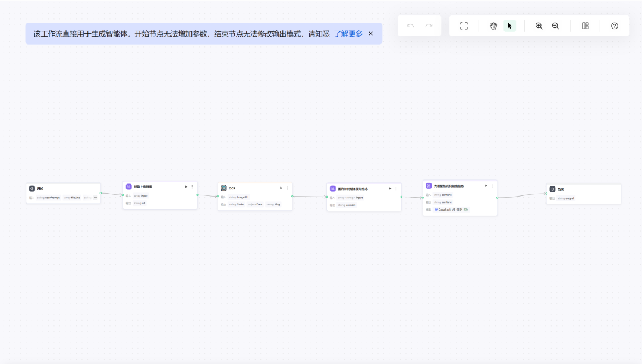Viewport: 642px width, 364px height.
Task: Click the fit-to-screen frame icon
Action: click(x=464, y=26)
